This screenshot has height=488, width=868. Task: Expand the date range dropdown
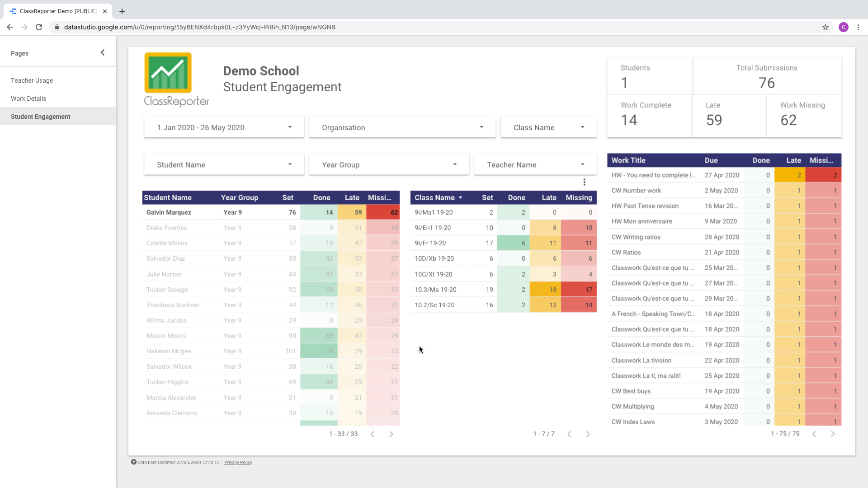click(x=224, y=127)
